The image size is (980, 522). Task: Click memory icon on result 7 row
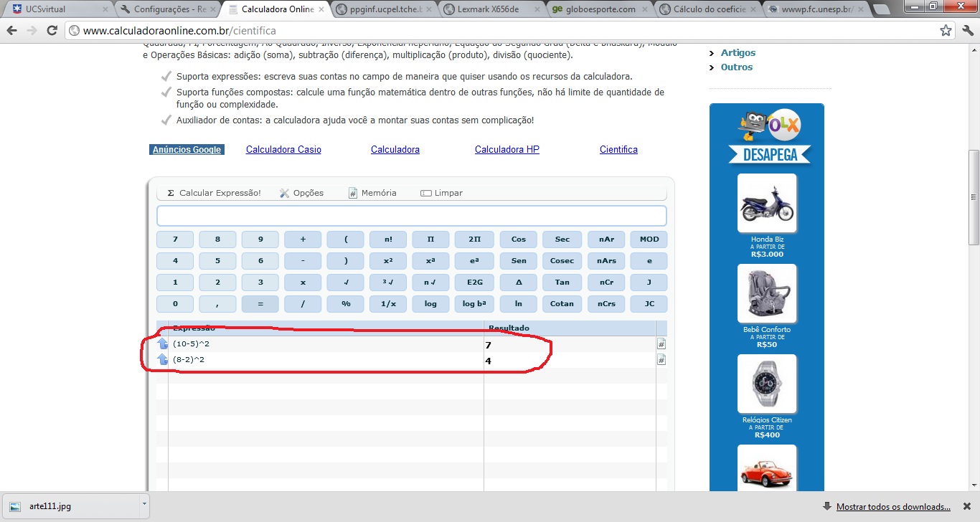coord(661,344)
